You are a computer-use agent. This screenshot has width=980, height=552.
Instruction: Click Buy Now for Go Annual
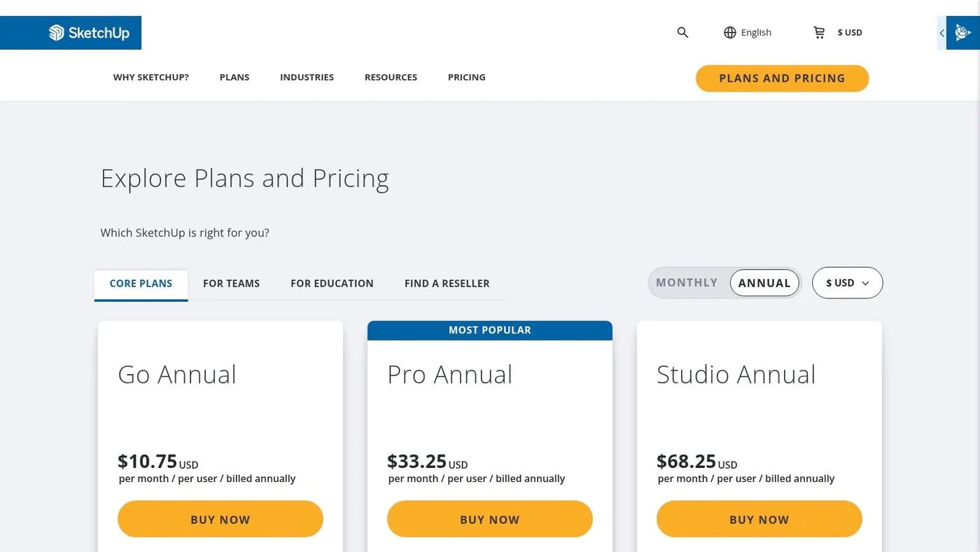[x=220, y=519]
